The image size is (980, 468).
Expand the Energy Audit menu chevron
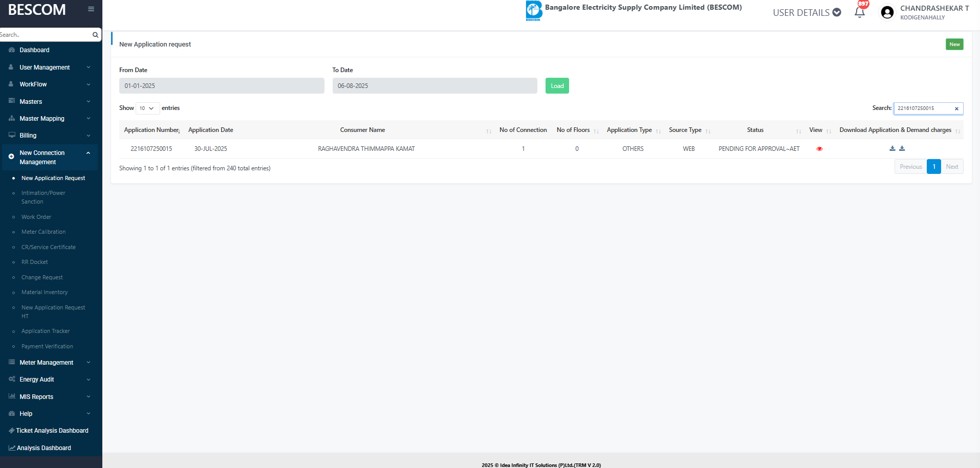tap(89, 380)
